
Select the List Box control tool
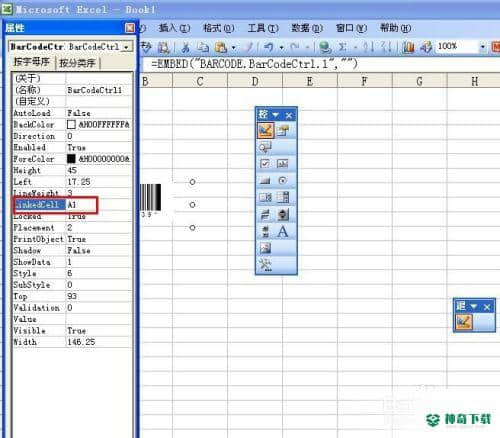point(265,197)
